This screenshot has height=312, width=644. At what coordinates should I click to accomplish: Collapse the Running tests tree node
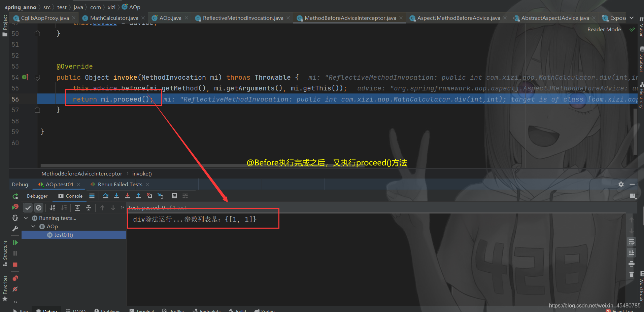26,218
